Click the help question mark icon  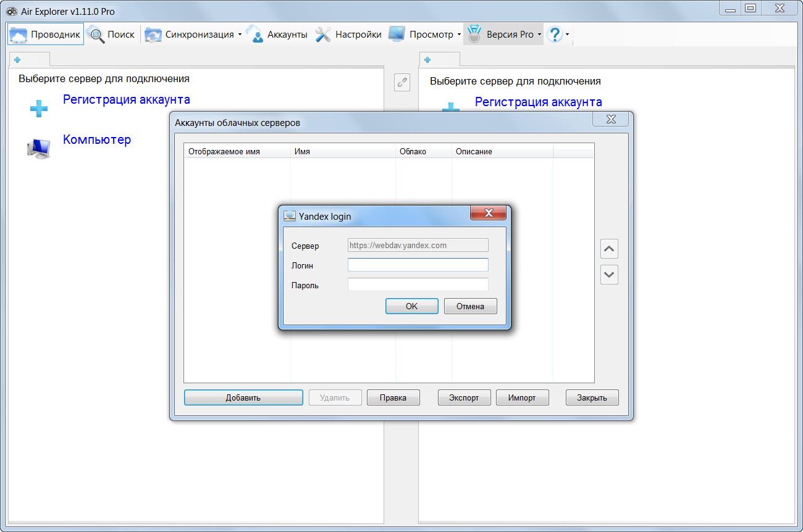click(554, 35)
